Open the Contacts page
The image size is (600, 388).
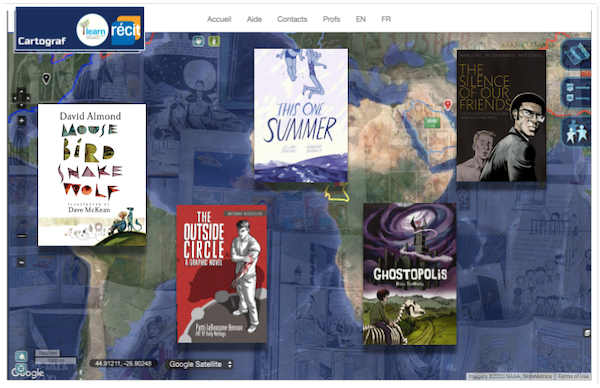tap(292, 19)
